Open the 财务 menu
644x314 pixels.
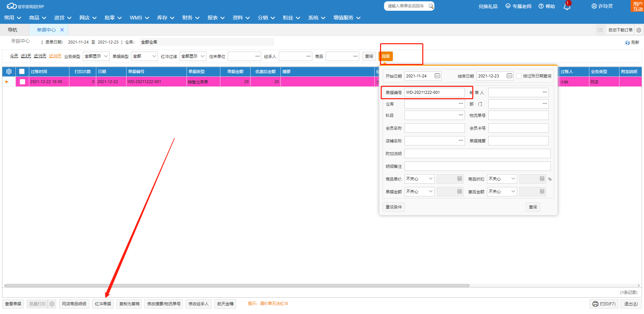[191, 18]
